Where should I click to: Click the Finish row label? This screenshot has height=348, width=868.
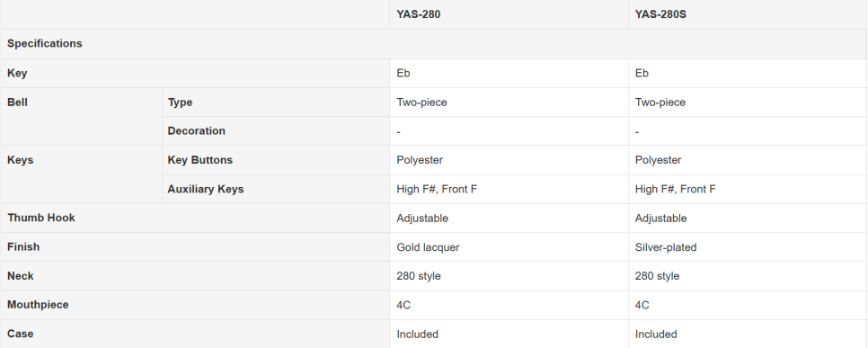point(23,246)
